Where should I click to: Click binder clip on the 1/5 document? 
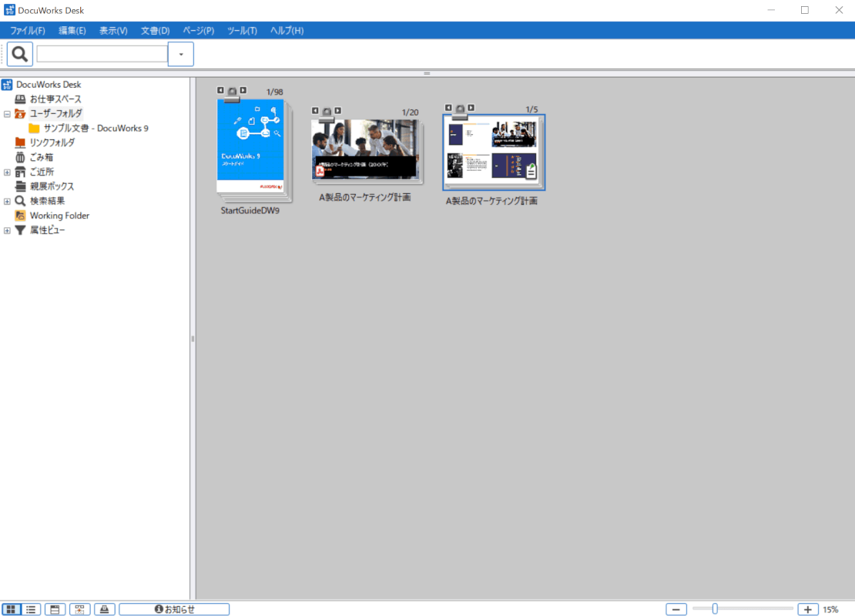pos(460,109)
